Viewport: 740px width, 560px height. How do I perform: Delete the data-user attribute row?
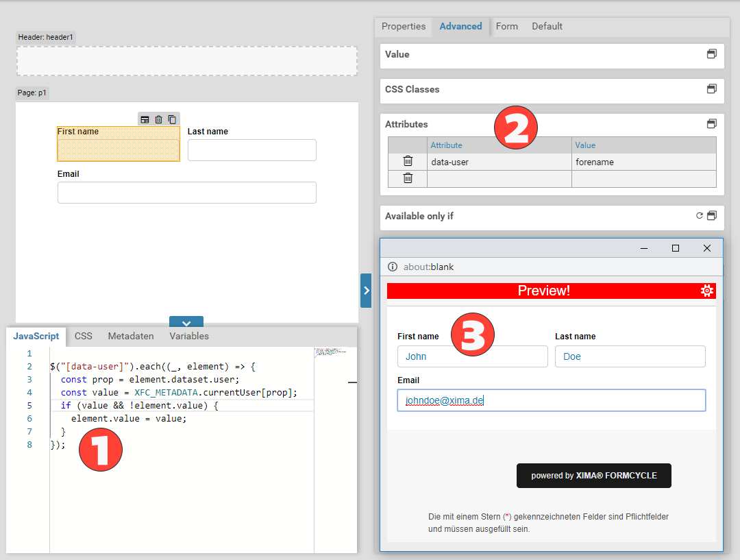point(408,162)
